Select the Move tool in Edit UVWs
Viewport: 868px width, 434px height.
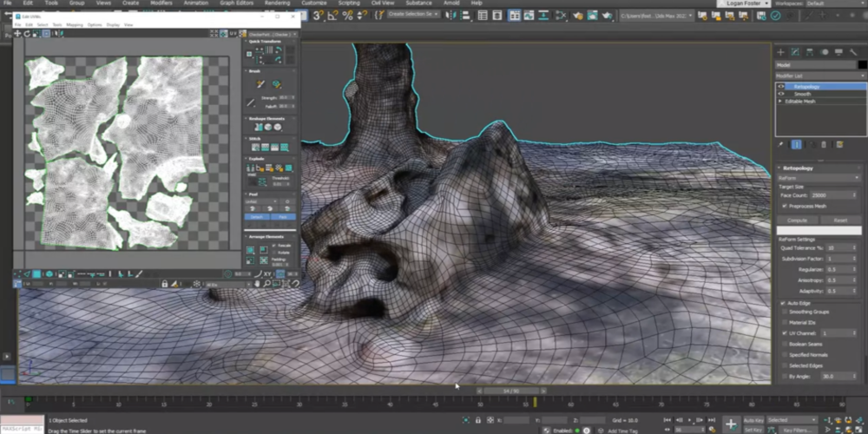click(x=17, y=34)
